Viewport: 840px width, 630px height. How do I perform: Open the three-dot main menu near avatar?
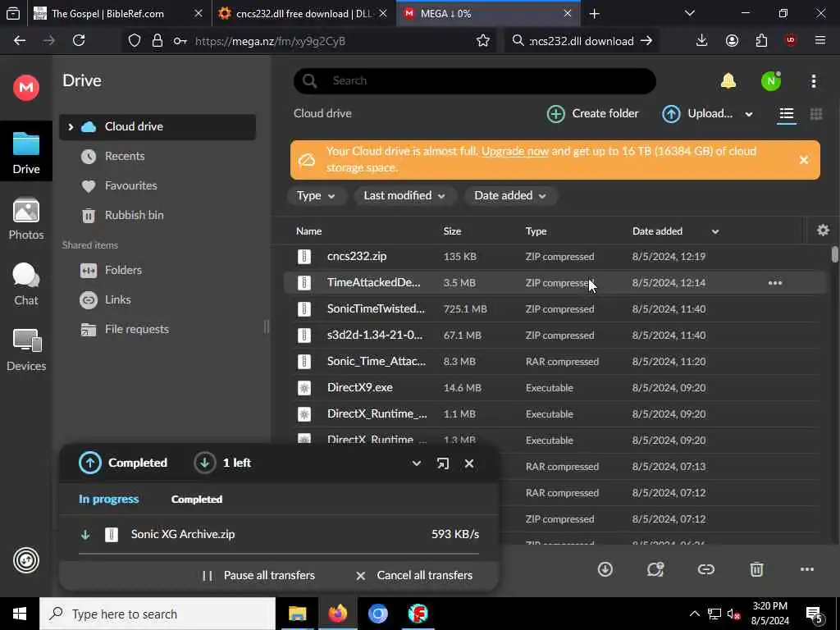coord(813,81)
